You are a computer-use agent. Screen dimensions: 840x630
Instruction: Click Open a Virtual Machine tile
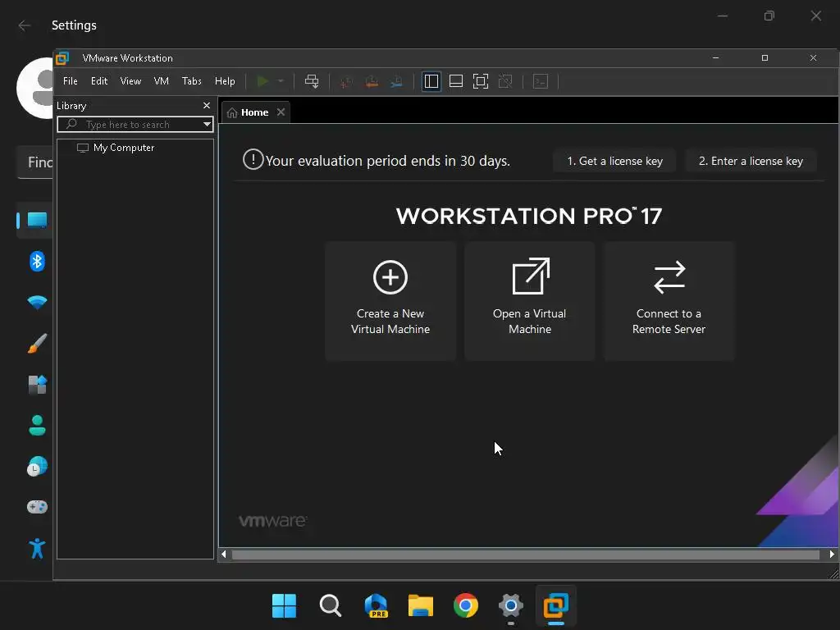(530, 300)
